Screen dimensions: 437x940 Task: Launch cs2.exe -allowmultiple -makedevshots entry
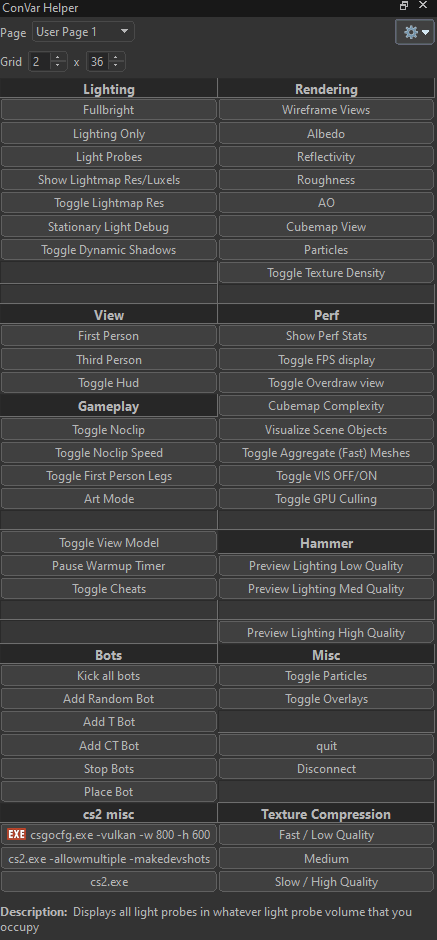click(x=109, y=858)
